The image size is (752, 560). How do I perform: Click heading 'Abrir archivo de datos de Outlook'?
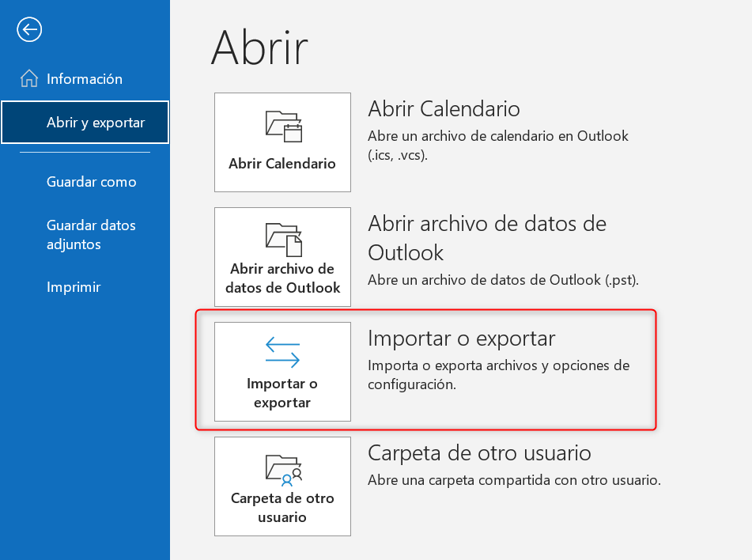pyautogui.click(x=487, y=238)
